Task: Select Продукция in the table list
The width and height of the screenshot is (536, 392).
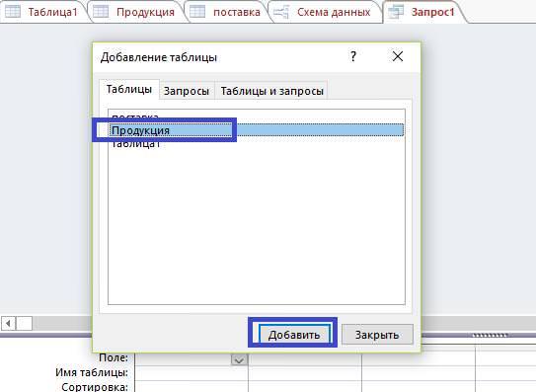Action: point(257,130)
